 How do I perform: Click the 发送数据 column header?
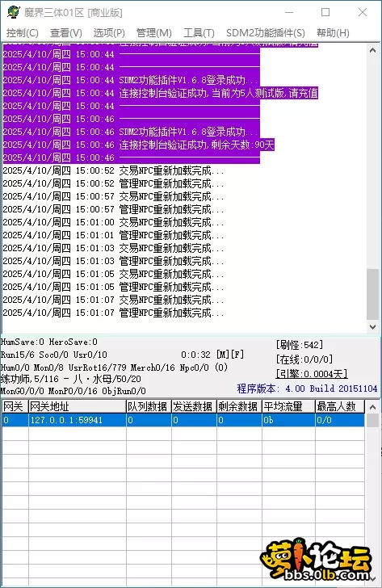point(194,406)
